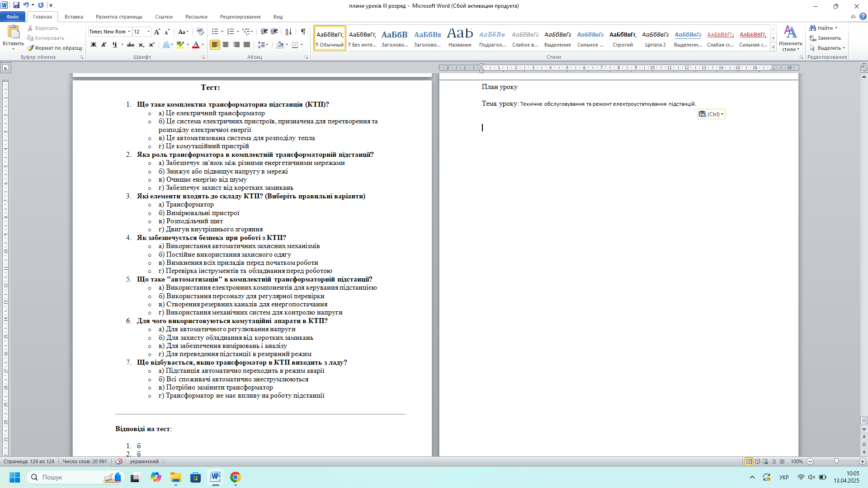Center align the paragraph text
This screenshot has width=868, height=488.
(226, 45)
